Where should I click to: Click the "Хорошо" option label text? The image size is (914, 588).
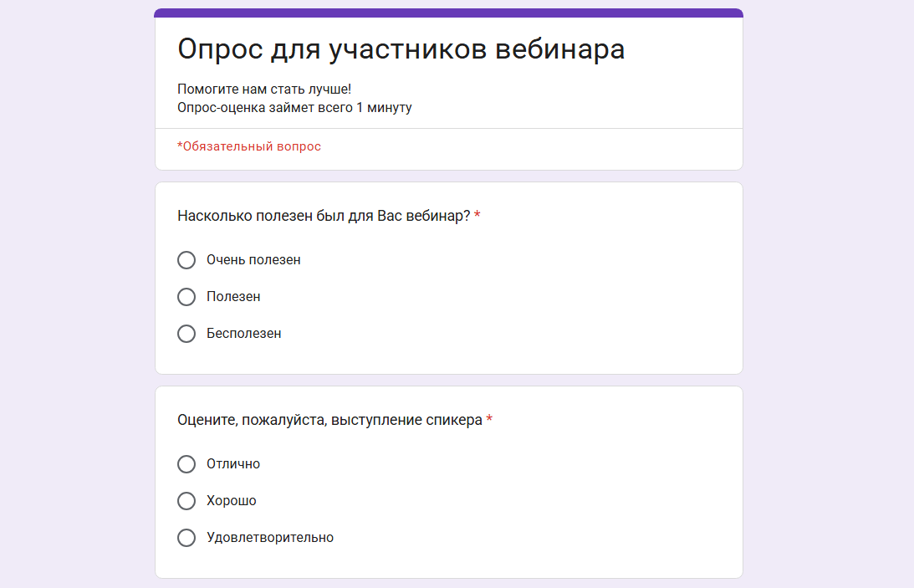tap(232, 501)
